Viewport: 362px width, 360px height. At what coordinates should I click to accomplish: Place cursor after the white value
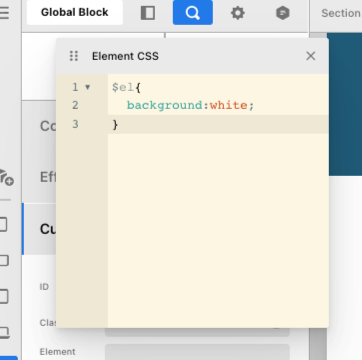(x=248, y=106)
